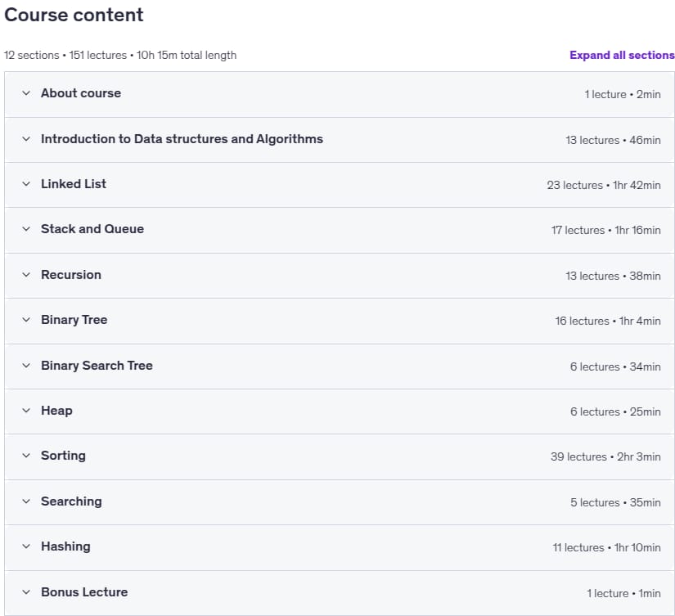Click the '1 lecture • 2min' text

pos(623,95)
